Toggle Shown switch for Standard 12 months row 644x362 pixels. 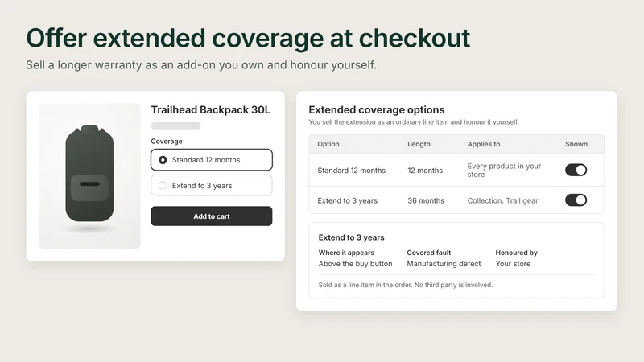(576, 170)
